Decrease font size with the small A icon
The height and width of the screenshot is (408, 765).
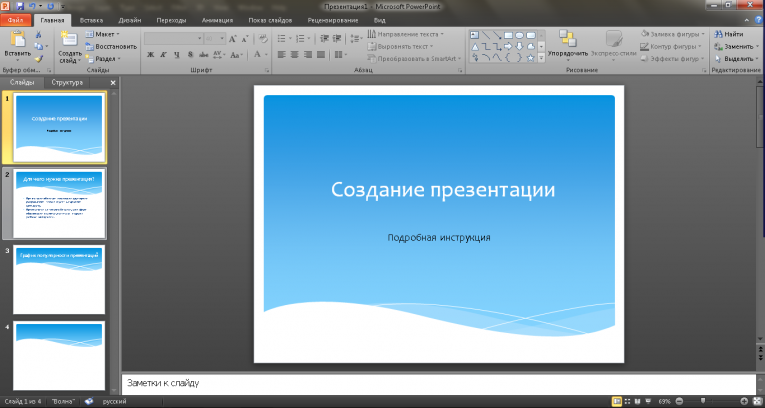point(245,39)
